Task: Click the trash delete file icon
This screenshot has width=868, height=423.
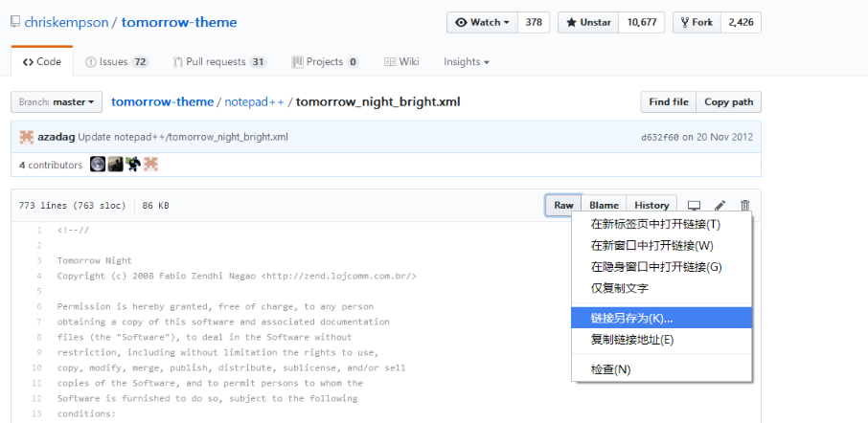Action: (745, 205)
